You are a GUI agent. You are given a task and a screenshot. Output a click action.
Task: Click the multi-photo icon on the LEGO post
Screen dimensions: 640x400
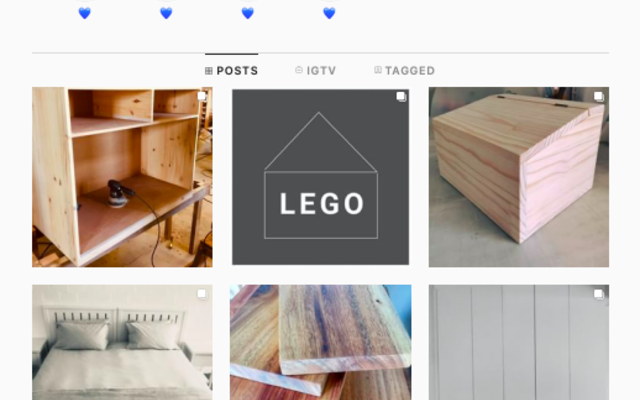(401, 97)
